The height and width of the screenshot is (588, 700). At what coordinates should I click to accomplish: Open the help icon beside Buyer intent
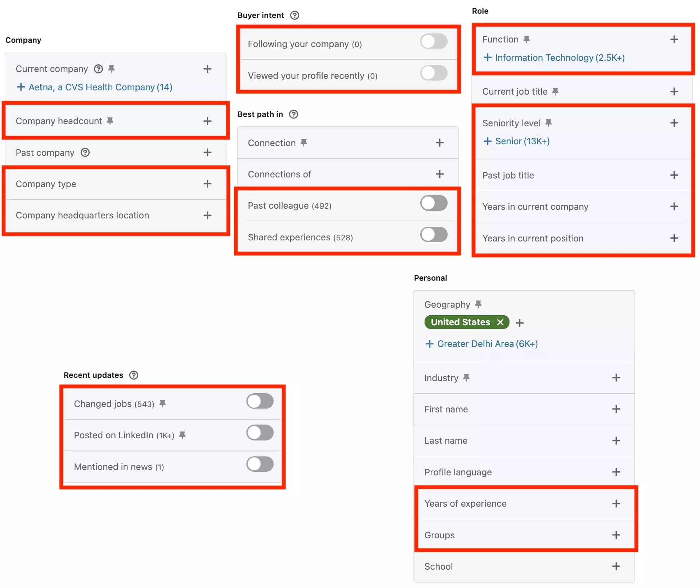(x=295, y=15)
